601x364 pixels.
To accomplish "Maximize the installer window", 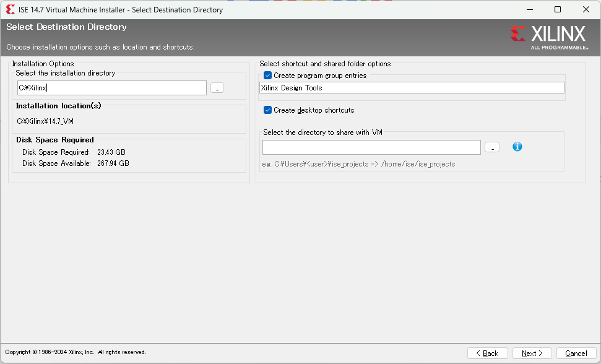I will 558,9.
